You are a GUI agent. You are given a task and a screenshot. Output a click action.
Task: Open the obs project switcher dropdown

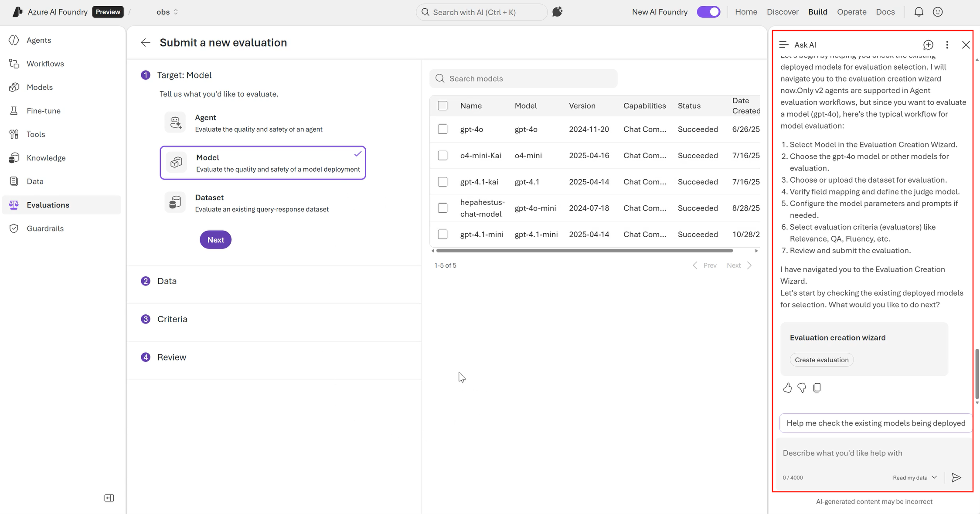coord(167,12)
